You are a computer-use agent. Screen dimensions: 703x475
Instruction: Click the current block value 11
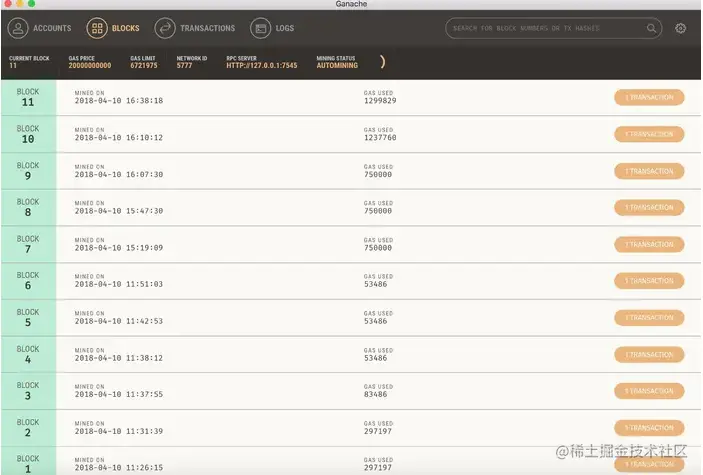pyautogui.click(x=13, y=65)
